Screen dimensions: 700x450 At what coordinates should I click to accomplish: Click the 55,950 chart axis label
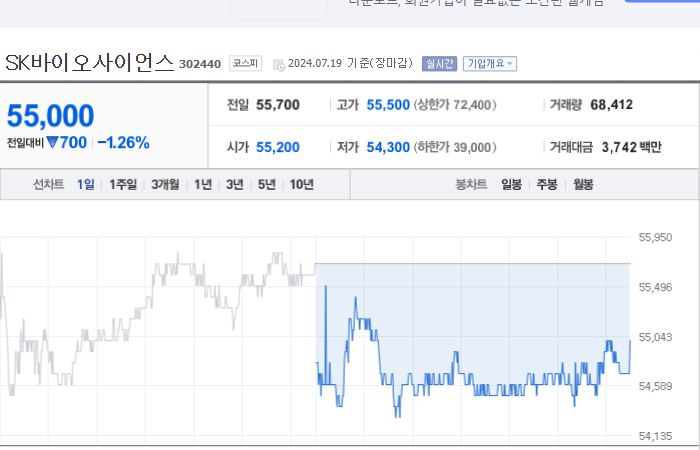click(655, 238)
